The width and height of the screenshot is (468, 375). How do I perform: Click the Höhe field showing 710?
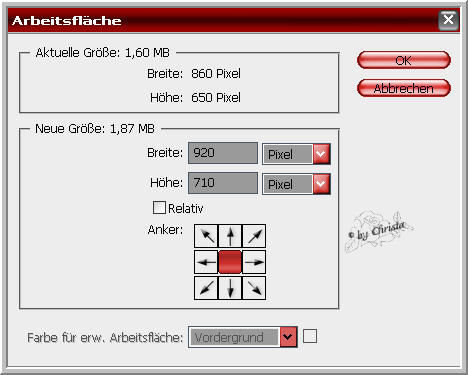223,183
